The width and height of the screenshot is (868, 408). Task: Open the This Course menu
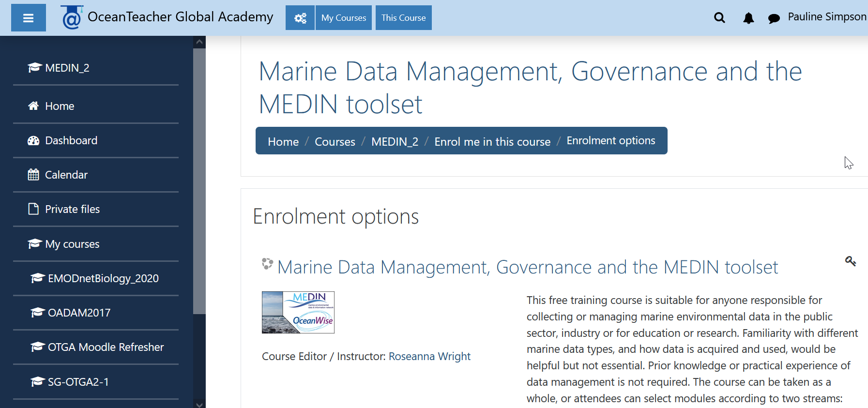[x=403, y=18]
